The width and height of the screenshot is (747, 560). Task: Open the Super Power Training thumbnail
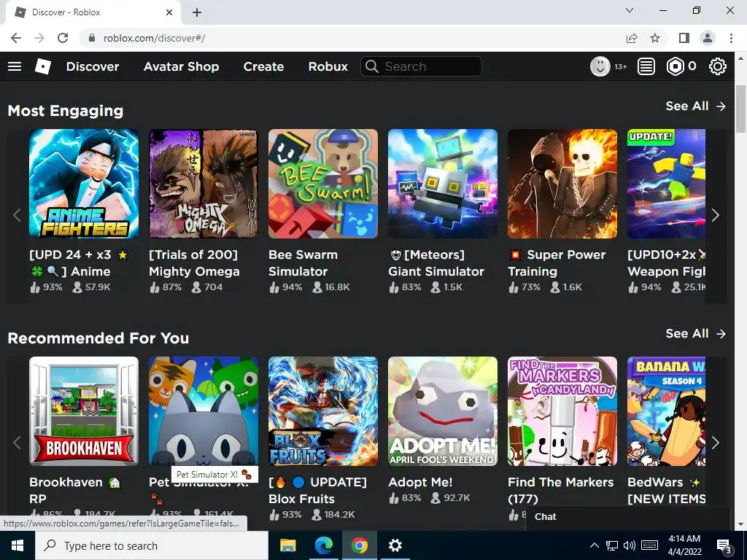pyautogui.click(x=562, y=184)
